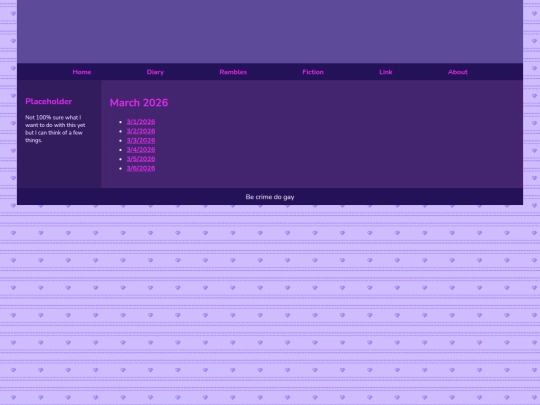
Task: Select the Link menu item
Action: 385,72
